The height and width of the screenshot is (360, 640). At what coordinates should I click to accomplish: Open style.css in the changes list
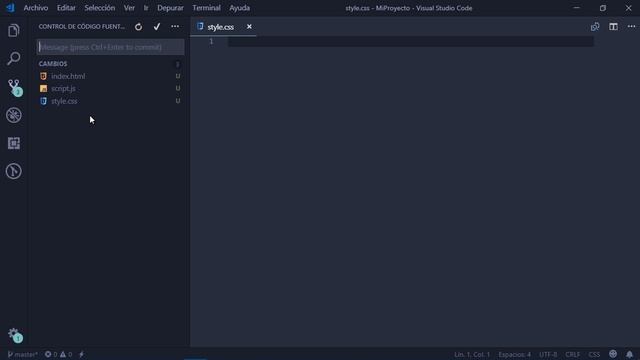click(64, 101)
